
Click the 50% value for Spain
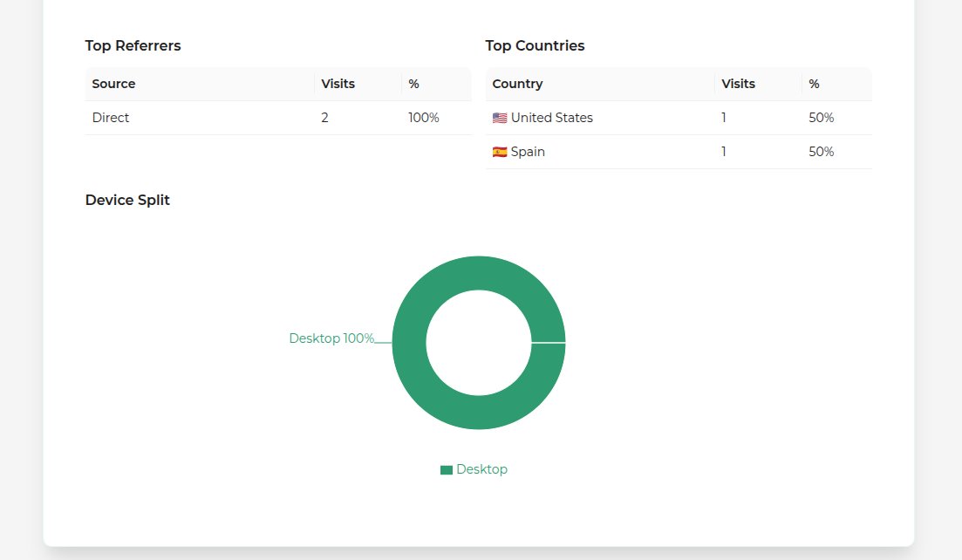tap(821, 152)
